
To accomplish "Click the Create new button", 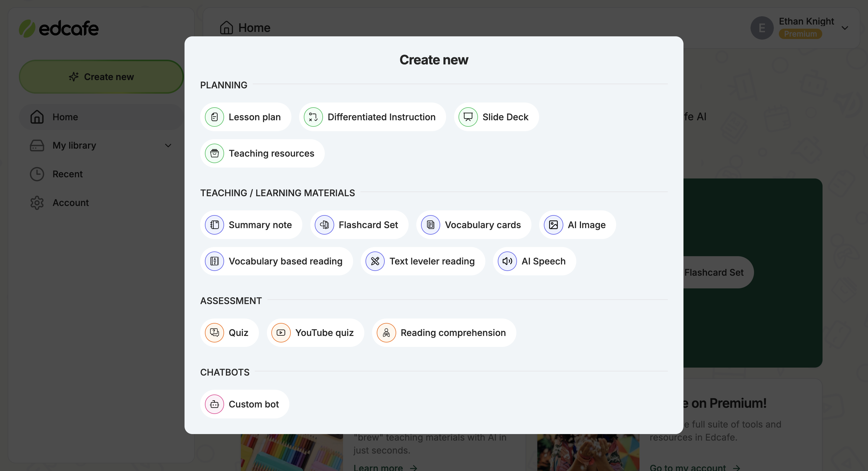I will pos(101,76).
